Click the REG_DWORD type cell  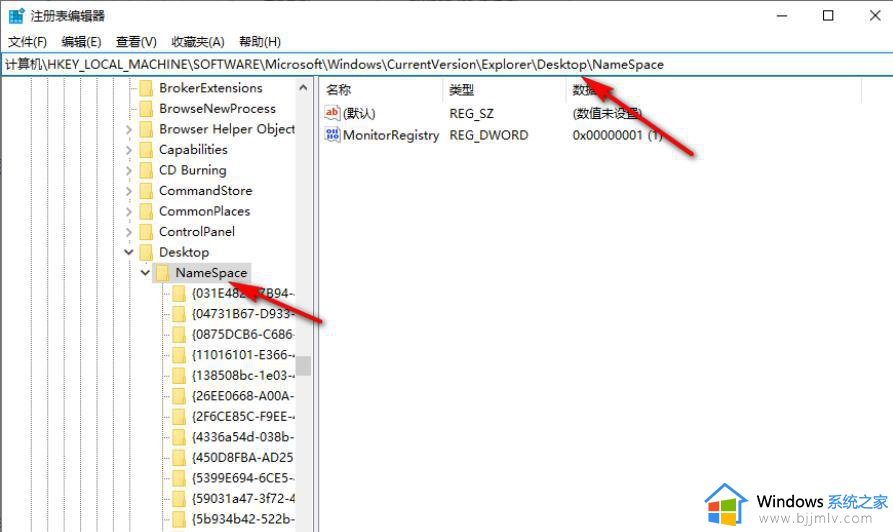pos(489,135)
